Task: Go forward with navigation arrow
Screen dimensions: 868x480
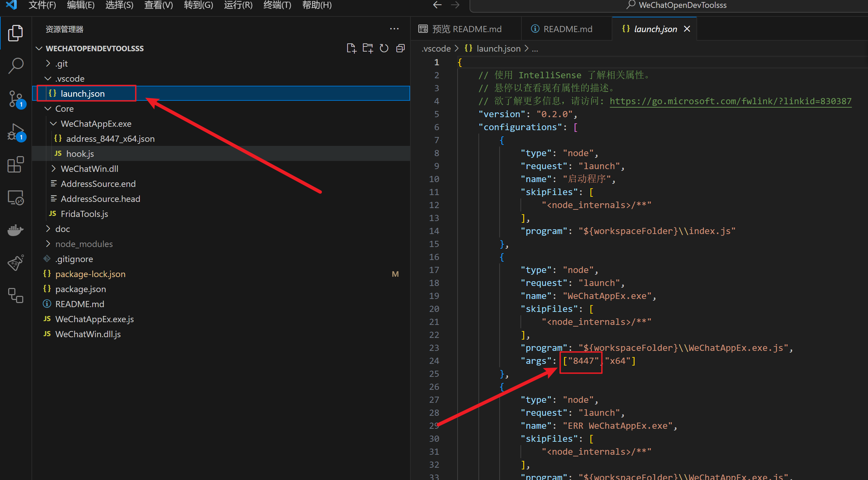Action: 455,5
